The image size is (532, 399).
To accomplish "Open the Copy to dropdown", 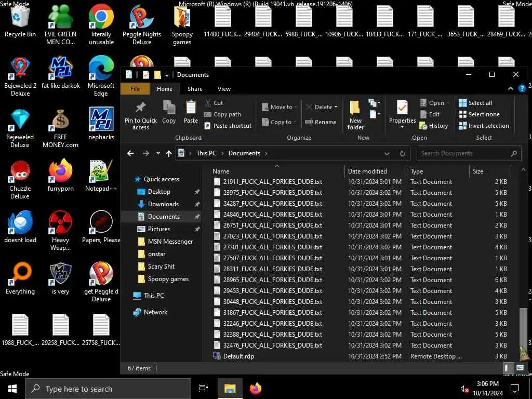I will coord(280,122).
